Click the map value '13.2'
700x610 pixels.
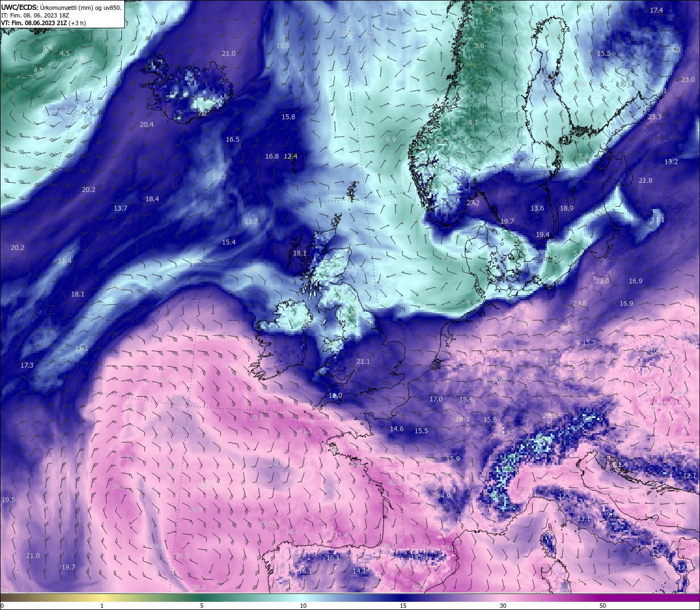pos(671,162)
